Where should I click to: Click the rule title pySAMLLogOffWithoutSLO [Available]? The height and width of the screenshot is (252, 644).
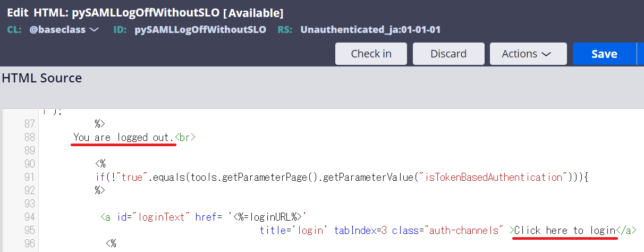tap(177, 12)
